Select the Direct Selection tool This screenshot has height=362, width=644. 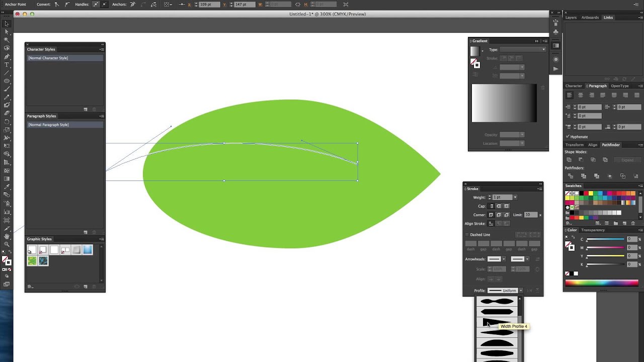click(x=7, y=32)
